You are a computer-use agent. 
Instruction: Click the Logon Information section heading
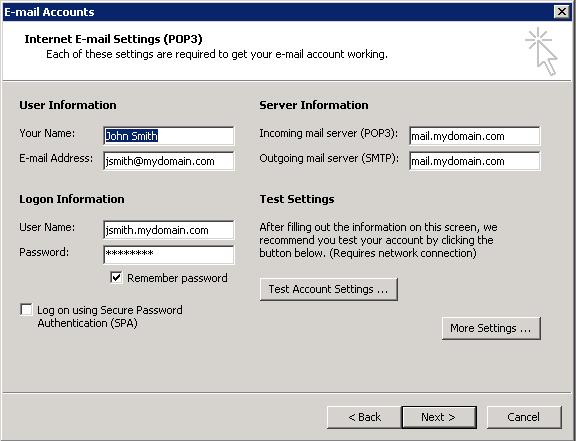tap(72, 199)
